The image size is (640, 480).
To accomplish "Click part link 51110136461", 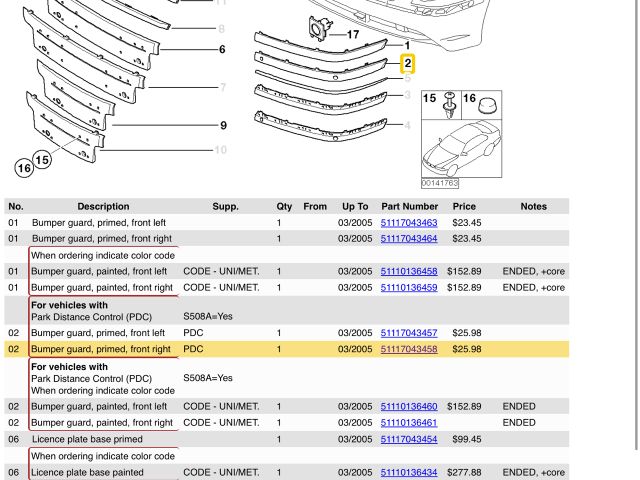I will [x=409, y=423].
